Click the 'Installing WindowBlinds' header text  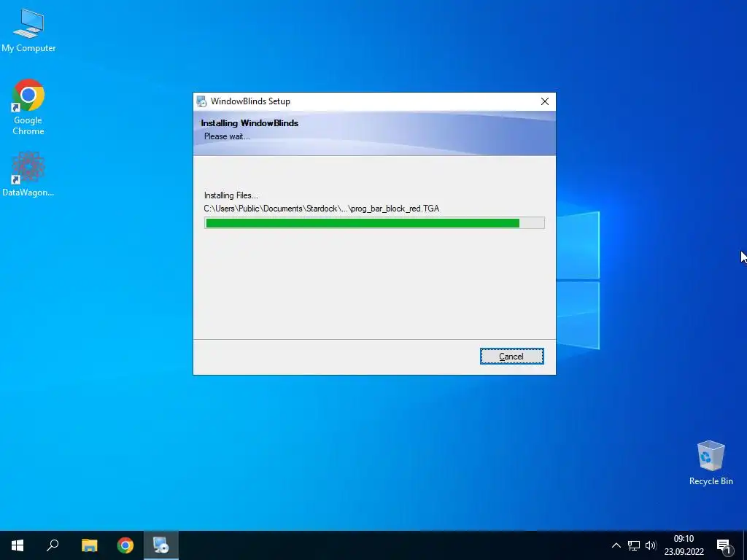pos(249,122)
